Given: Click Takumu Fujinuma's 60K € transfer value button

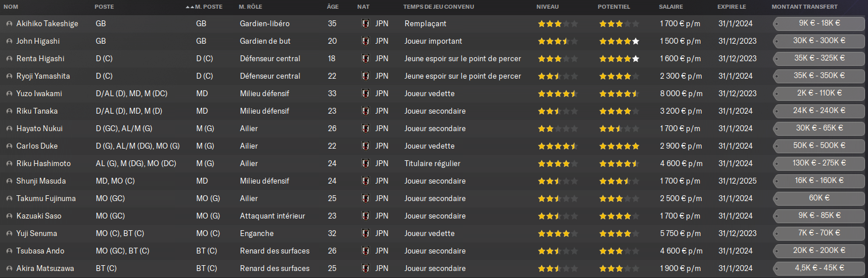Looking at the screenshot, I should [x=819, y=199].
